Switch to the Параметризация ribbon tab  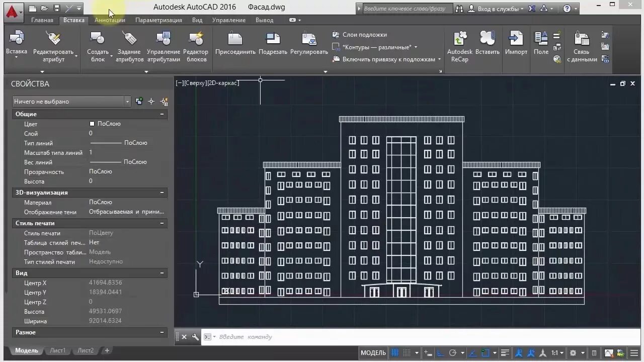(x=158, y=20)
